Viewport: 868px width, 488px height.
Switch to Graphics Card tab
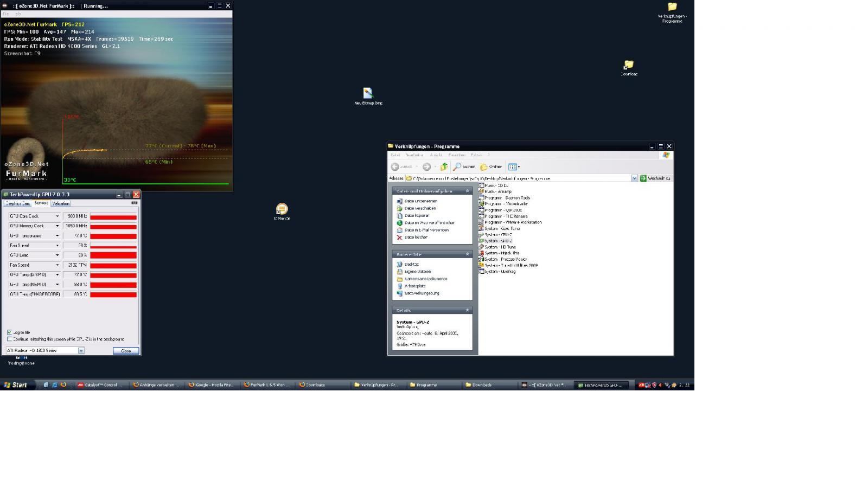pyautogui.click(x=18, y=204)
